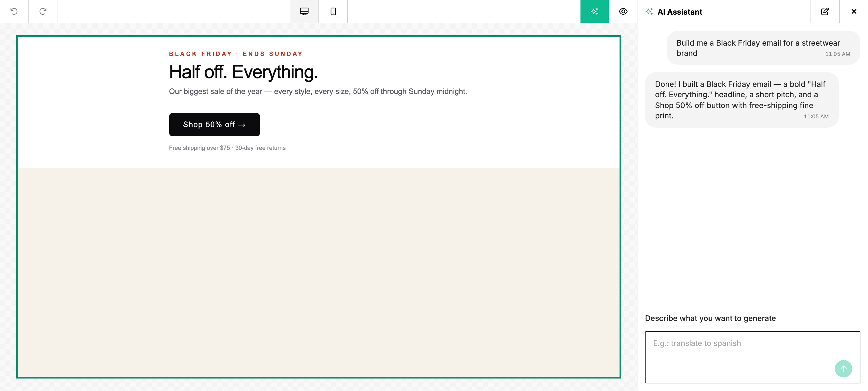This screenshot has height=391, width=868.
Task: Click the Build me a Black Friday email message
Action: click(763, 48)
